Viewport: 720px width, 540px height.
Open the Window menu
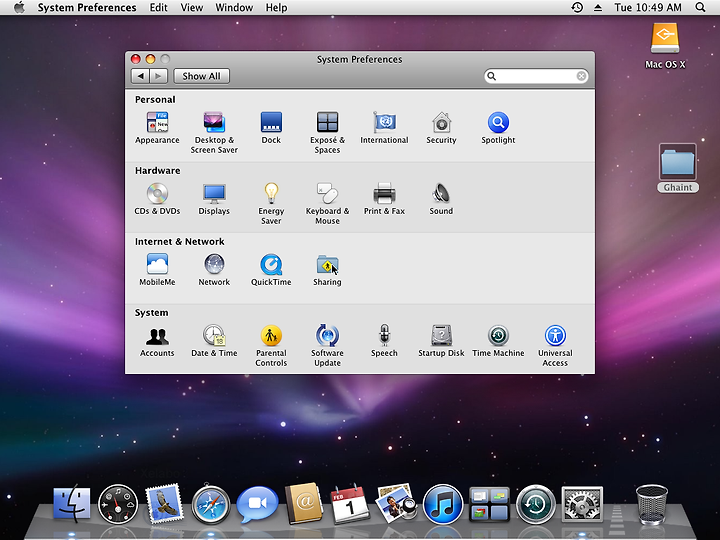(x=234, y=7)
